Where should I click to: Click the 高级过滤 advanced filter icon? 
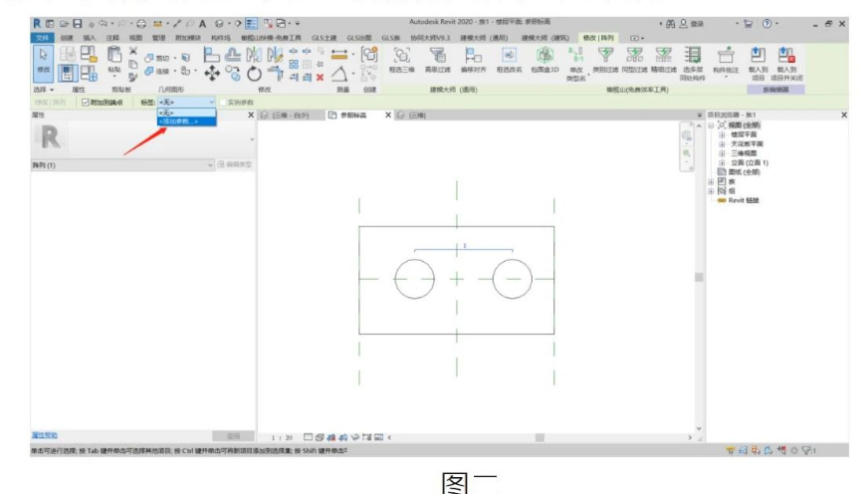click(437, 60)
